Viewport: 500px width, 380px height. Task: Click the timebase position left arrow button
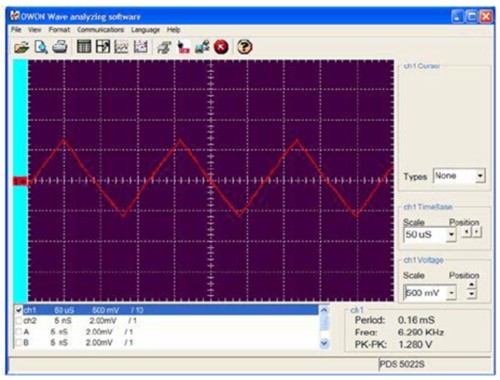click(x=467, y=232)
